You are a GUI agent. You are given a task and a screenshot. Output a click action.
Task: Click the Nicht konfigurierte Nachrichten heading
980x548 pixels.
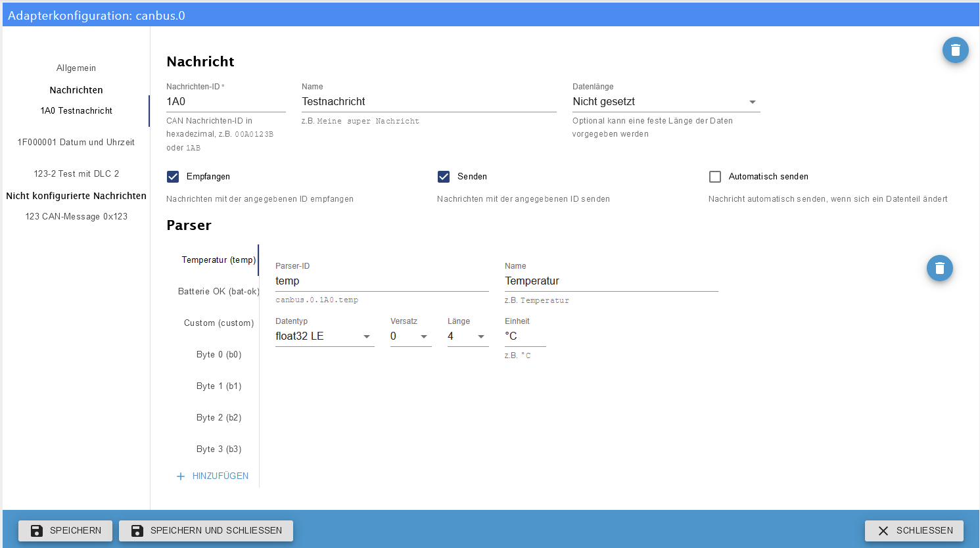[76, 196]
